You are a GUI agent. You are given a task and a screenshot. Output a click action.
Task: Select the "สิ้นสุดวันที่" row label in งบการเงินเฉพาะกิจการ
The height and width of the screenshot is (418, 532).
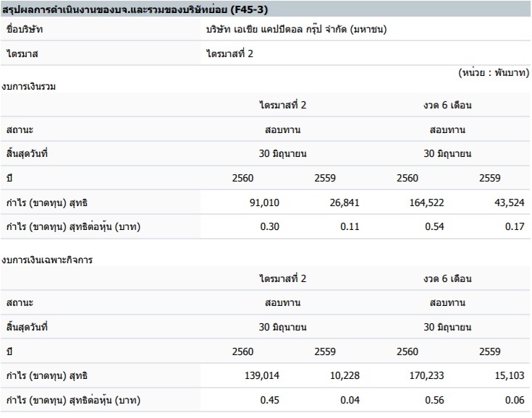[x=27, y=327]
